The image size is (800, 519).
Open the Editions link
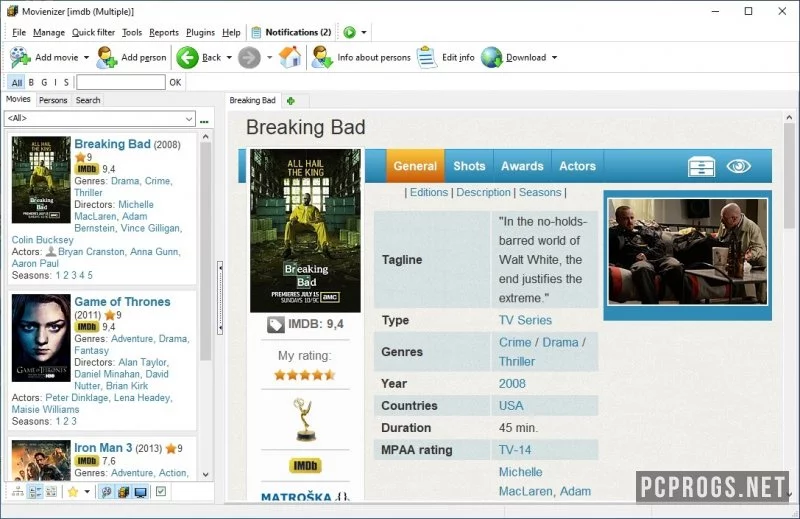pos(429,192)
